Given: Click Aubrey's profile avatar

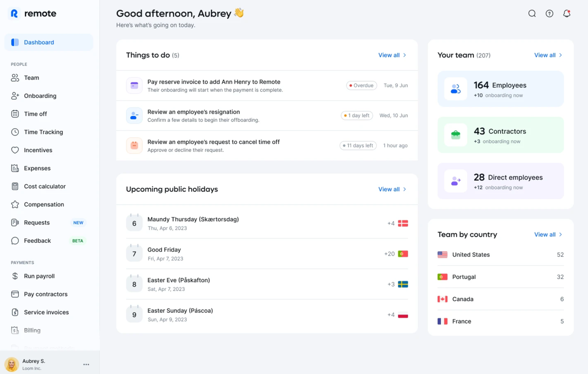Looking at the screenshot, I should pyautogui.click(x=12, y=364).
